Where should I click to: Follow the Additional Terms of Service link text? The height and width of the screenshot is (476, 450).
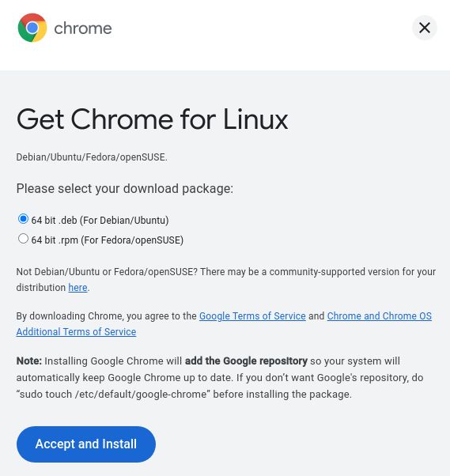(76, 332)
